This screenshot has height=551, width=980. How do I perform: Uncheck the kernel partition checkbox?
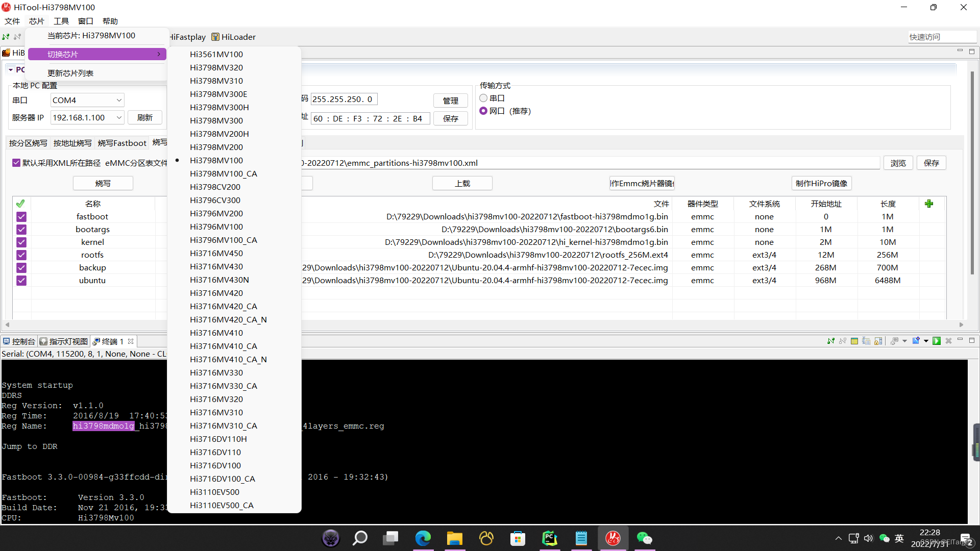tap(21, 242)
